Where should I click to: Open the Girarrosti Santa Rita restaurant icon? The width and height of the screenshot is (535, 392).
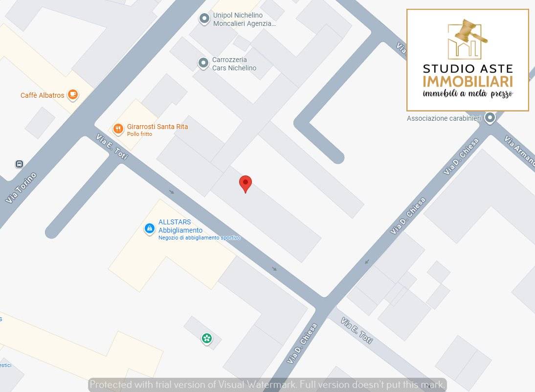118,129
